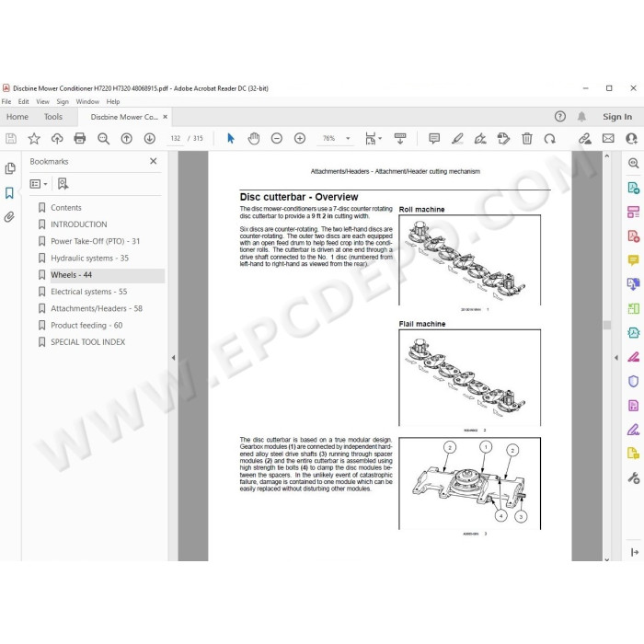Screen dimensions: 644x644
Task: Open the sign document pen icon
Action: tap(480, 138)
